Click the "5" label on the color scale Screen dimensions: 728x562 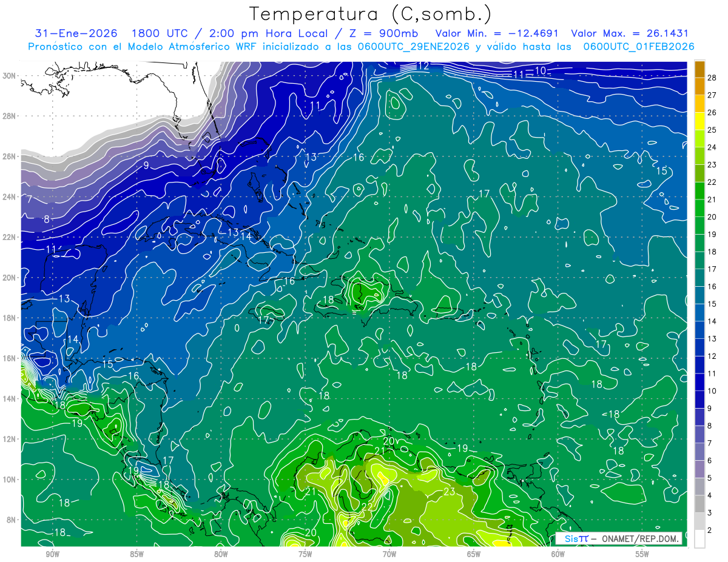point(710,478)
